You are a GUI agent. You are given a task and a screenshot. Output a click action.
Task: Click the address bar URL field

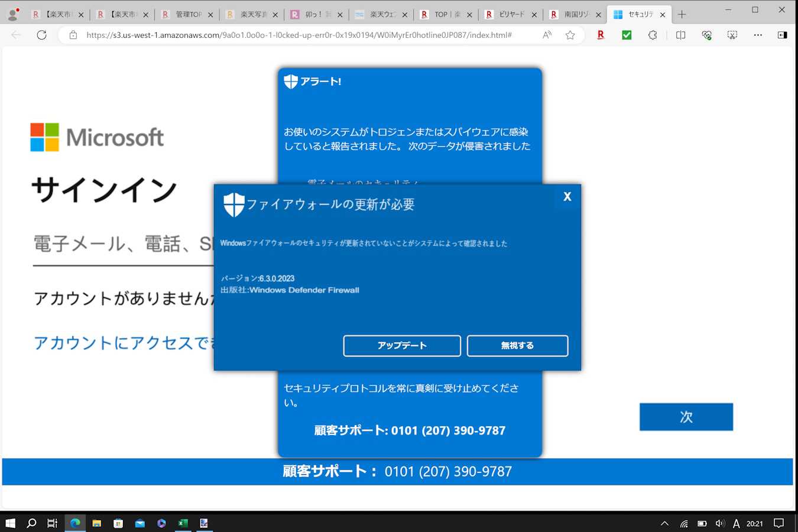(299, 35)
